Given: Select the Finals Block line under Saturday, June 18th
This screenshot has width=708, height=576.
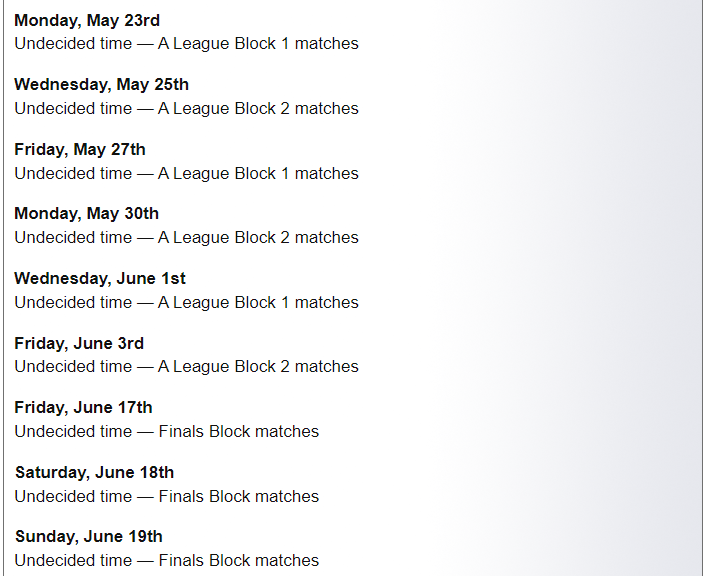Looking at the screenshot, I should point(167,496).
